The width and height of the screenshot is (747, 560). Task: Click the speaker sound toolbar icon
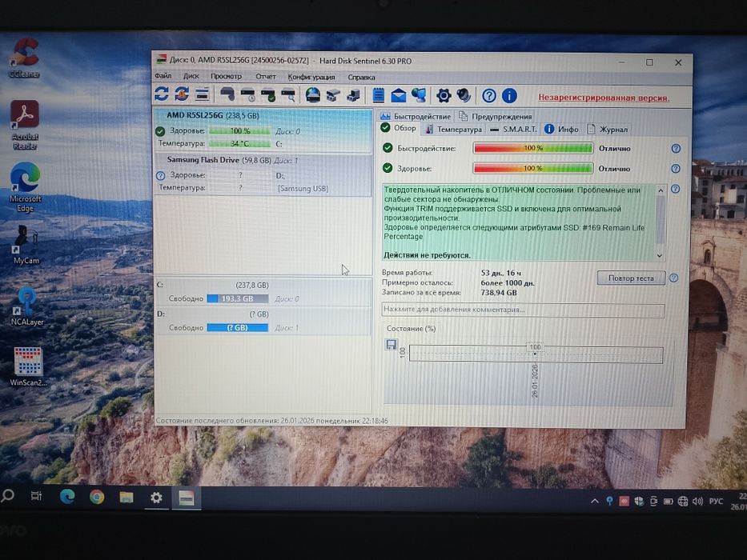pos(464,96)
